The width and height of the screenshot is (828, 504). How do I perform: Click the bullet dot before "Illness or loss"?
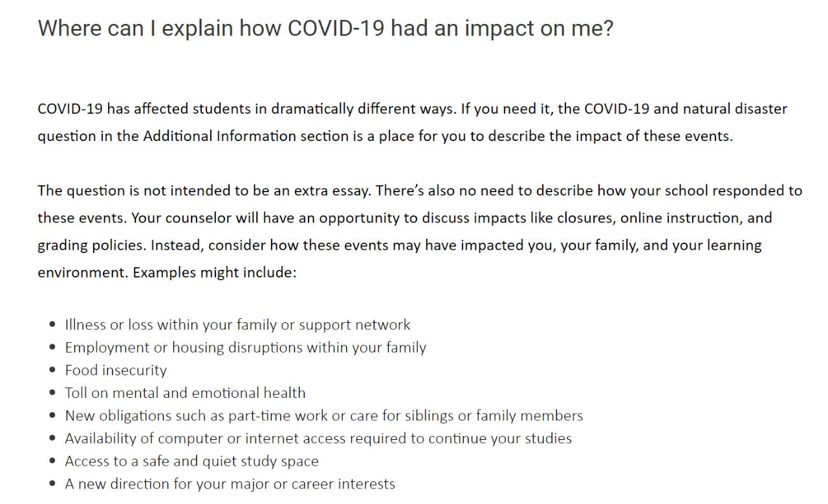(x=52, y=325)
